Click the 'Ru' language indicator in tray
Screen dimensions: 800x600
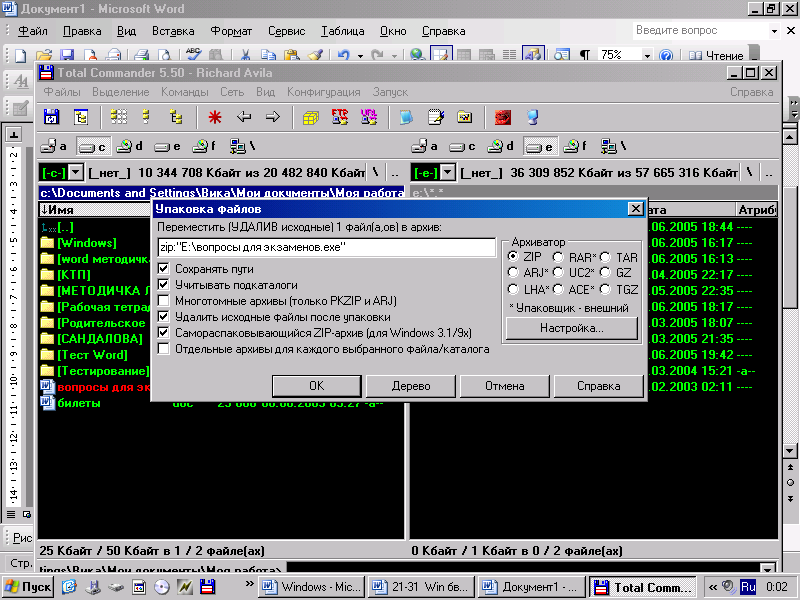(747, 587)
